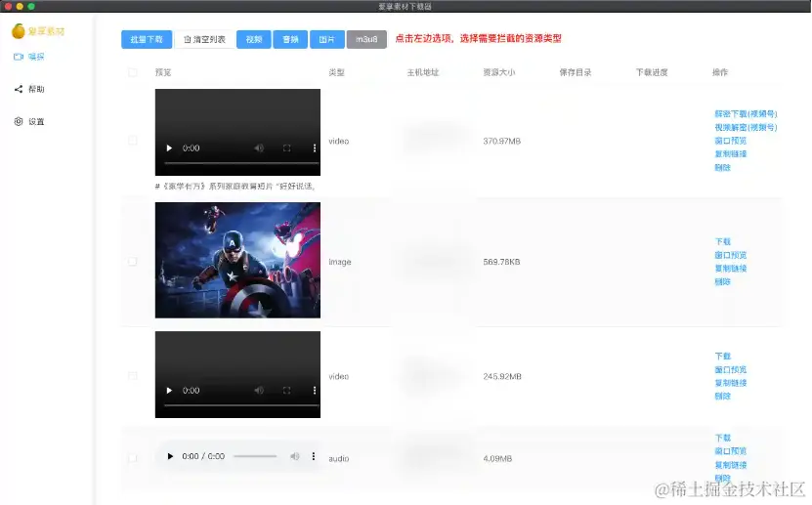The image size is (812, 505).
Task: Click the 保存目录 column header
Action: click(x=576, y=72)
